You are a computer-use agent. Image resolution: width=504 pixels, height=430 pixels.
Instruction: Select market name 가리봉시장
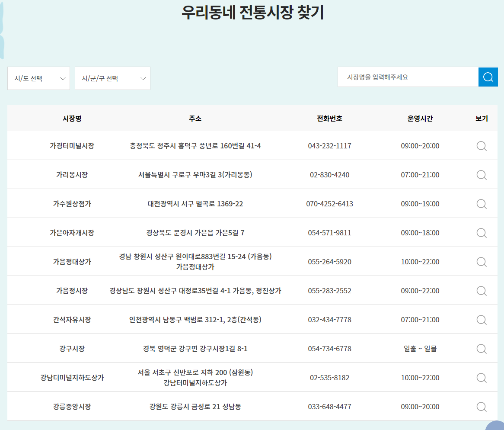[72, 175]
